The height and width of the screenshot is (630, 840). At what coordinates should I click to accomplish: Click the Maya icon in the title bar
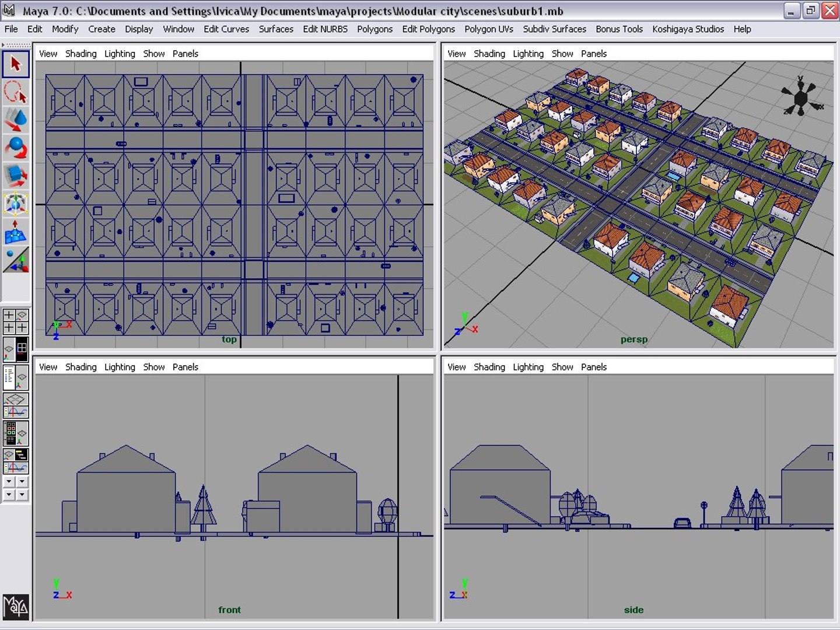(x=9, y=10)
